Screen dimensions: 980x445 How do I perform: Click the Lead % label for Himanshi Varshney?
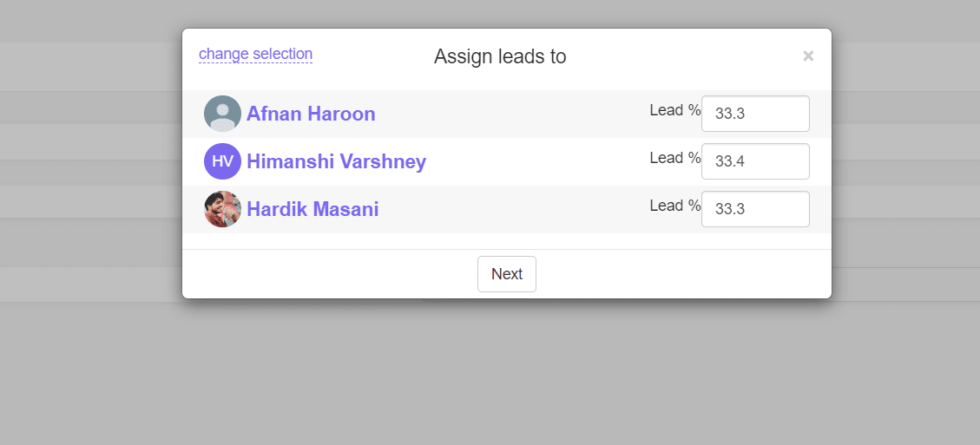(x=674, y=158)
